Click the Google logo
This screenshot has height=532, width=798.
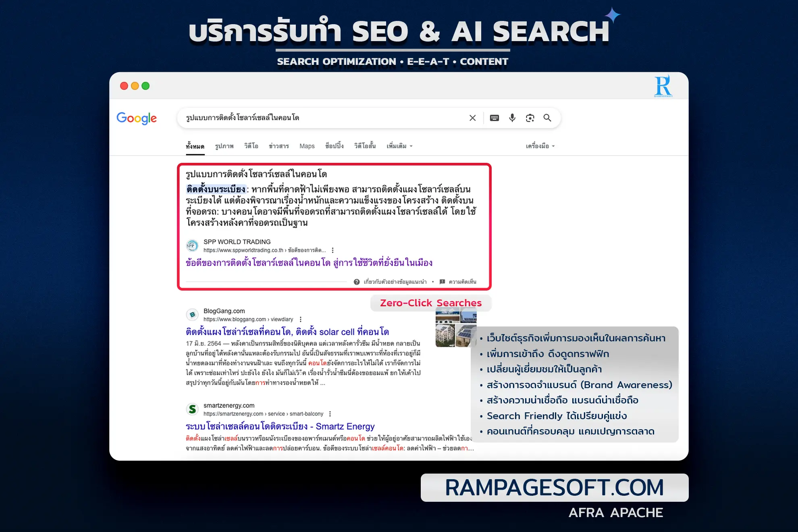pos(137,118)
